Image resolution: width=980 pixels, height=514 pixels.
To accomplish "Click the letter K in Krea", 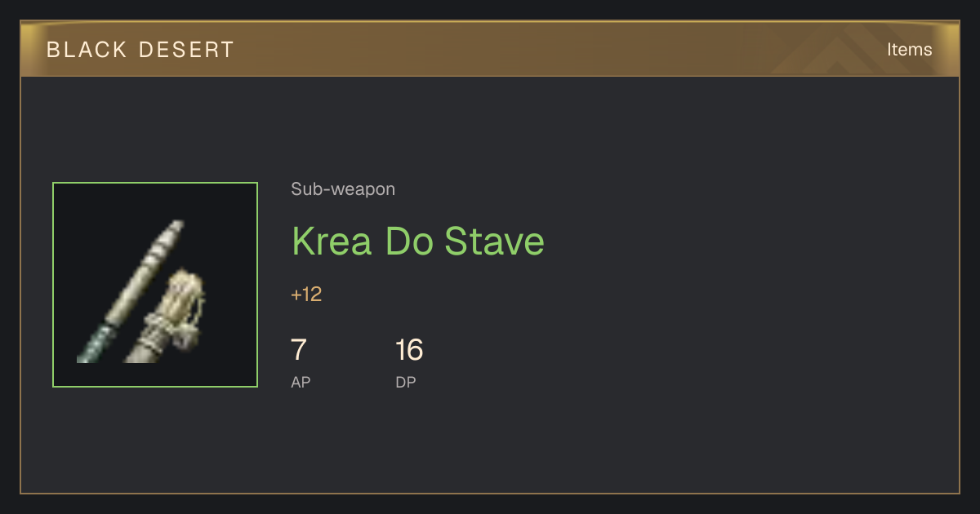I will tap(305, 241).
